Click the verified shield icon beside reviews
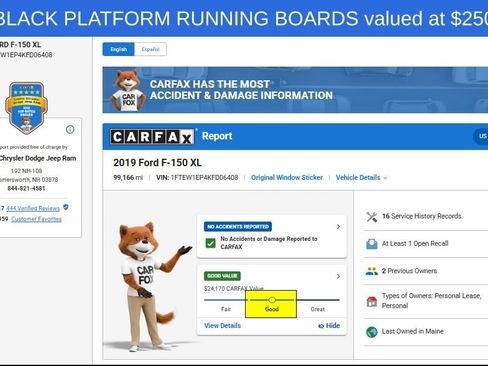The image size is (488, 366). pyautogui.click(x=66, y=207)
